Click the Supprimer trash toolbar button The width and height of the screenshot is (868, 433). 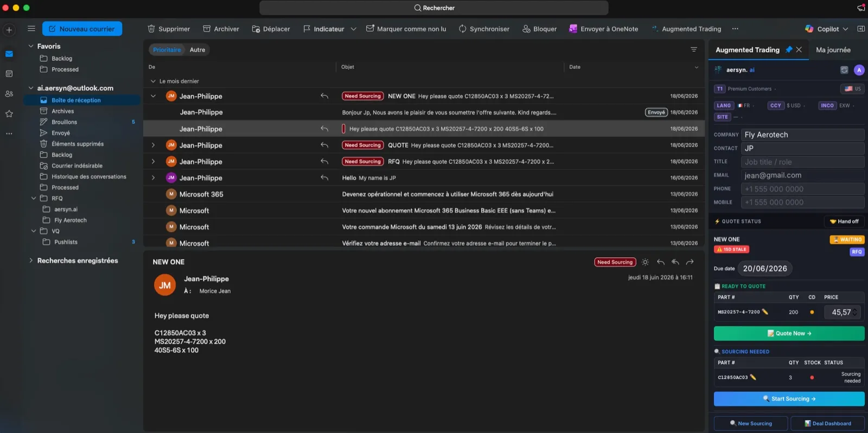169,29
